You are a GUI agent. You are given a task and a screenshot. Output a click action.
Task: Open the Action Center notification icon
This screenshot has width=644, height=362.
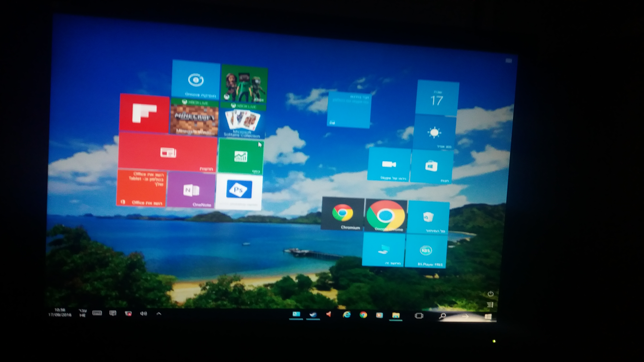113,313
